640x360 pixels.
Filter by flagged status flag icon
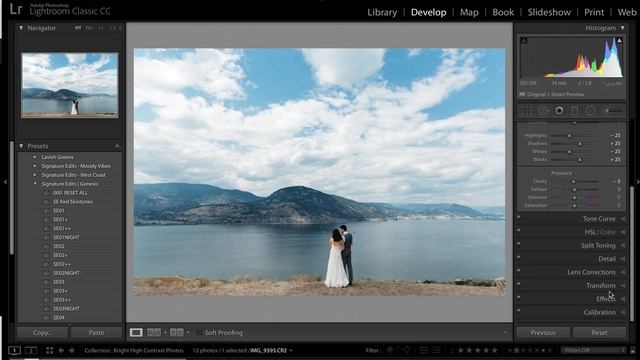tap(390, 350)
